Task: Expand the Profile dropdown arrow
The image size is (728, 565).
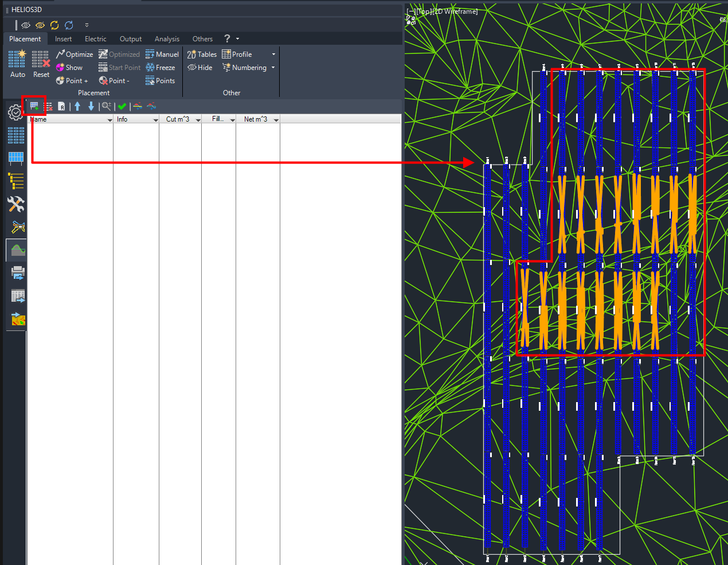Action: (x=273, y=54)
